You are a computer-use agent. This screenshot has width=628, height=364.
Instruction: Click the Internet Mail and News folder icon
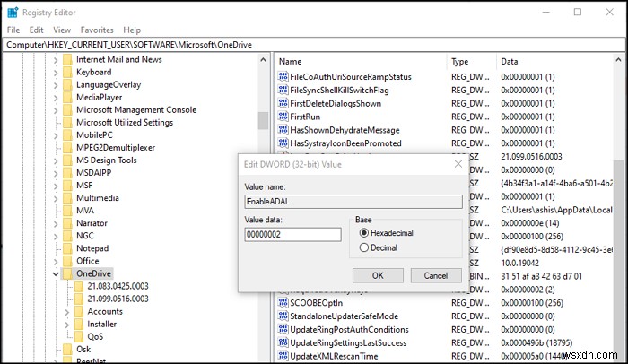pos(67,60)
